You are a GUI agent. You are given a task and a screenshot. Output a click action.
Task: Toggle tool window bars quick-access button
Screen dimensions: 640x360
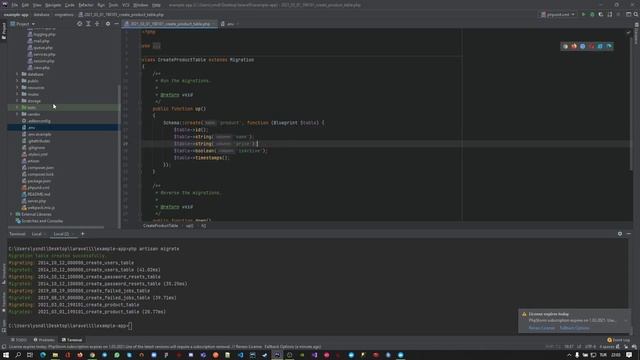click(x=4, y=347)
